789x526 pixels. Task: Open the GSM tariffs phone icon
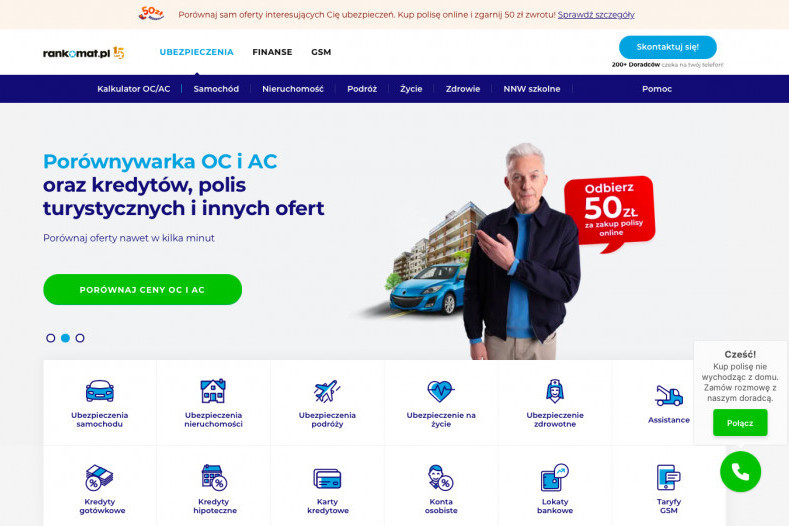pos(669,477)
